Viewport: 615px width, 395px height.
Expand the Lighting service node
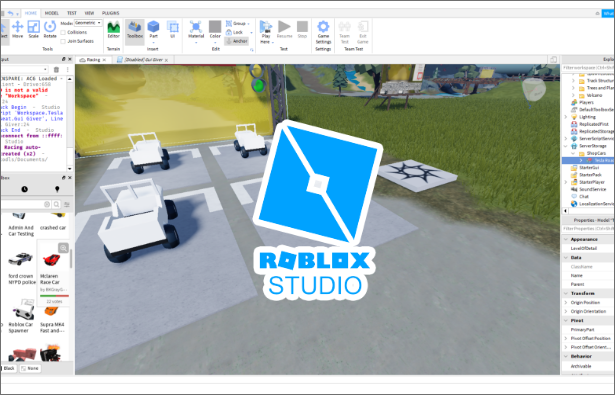click(566, 117)
